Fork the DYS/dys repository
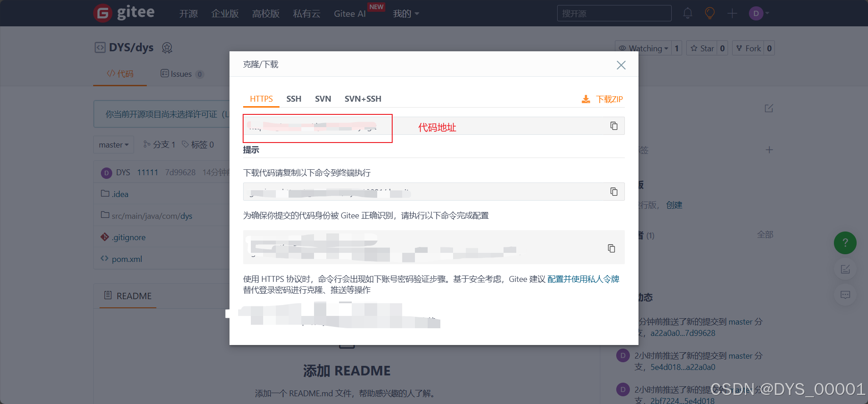Screen dimensions: 868x404 [748, 48]
